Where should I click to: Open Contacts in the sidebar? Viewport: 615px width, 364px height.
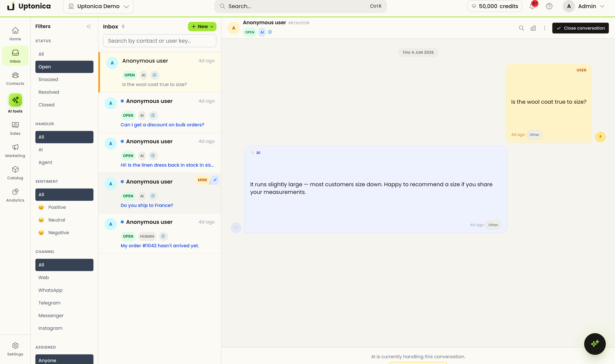coord(15,78)
